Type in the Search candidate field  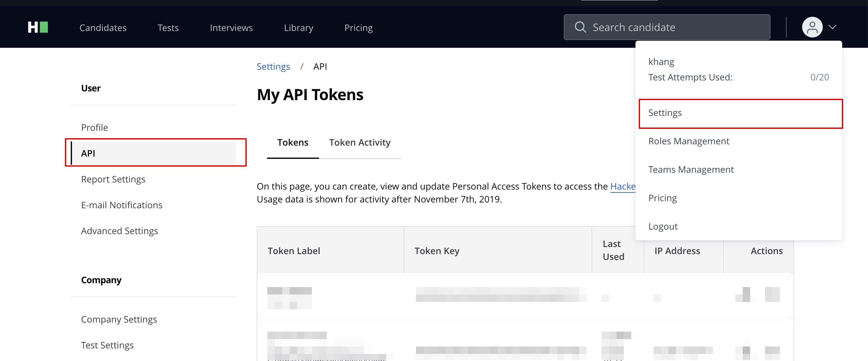[674, 27]
